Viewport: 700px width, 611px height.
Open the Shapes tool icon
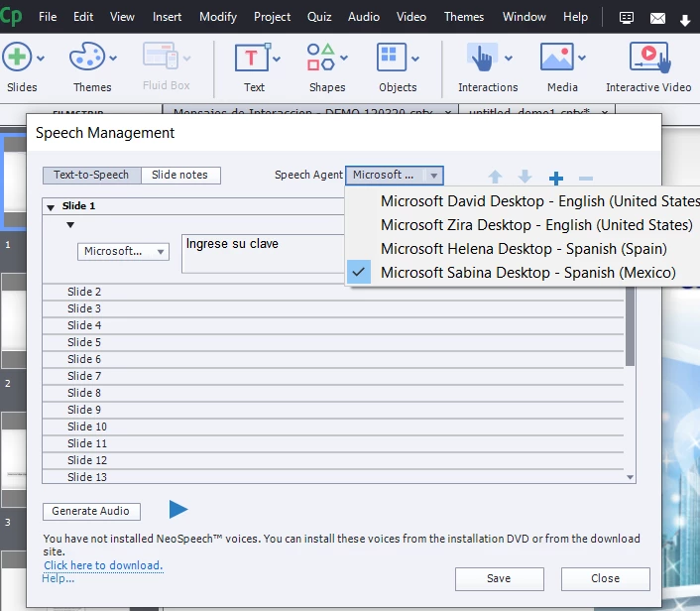[x=321, y=57]
